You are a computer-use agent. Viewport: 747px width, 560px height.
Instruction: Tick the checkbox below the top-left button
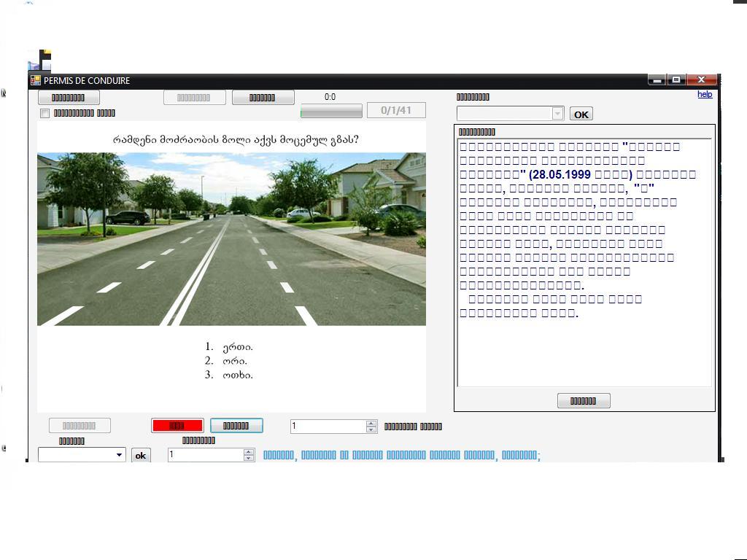click(45, 114)
